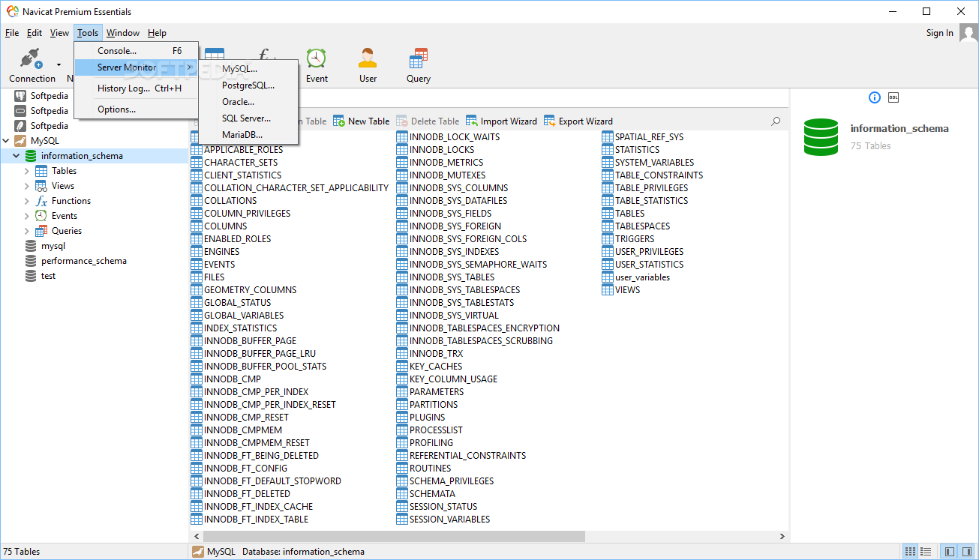
Task: Click the Views glasses icon in tree
Action: coord(41,186)
